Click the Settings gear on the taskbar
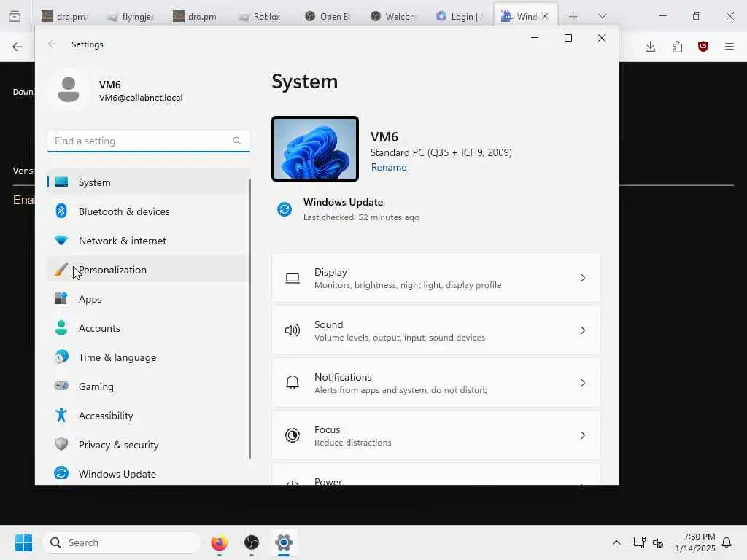Viewport: 747px width, 560px height. 284,542
